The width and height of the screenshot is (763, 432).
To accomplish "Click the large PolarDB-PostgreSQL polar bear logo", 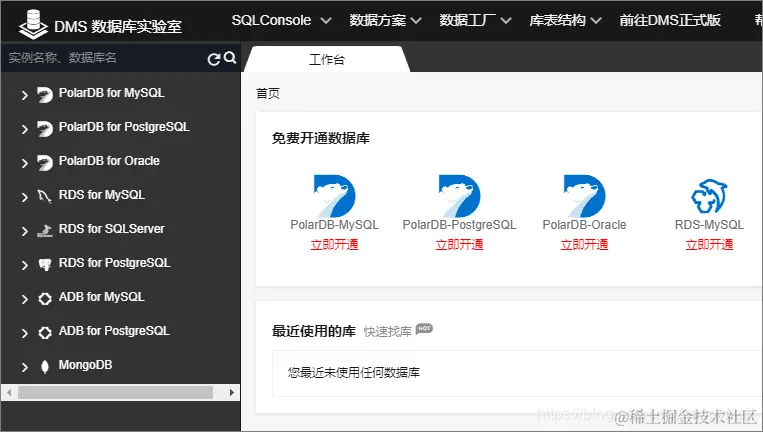I will [459, 196].
